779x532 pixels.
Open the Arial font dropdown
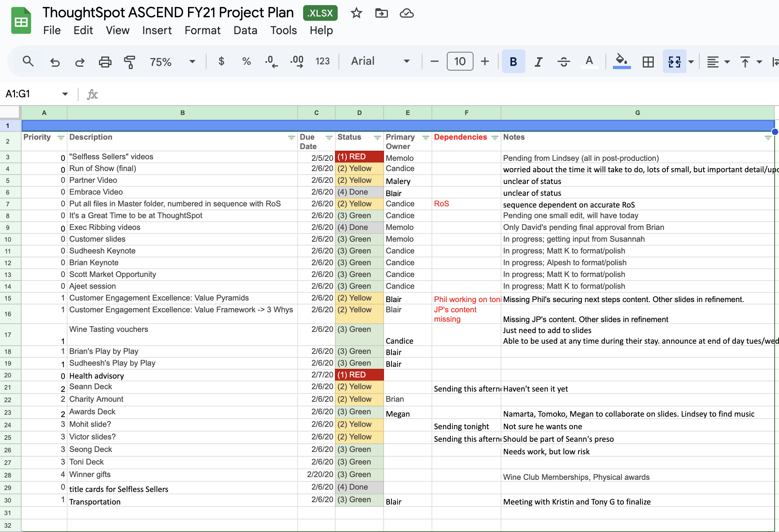click(x=380, y=61)
